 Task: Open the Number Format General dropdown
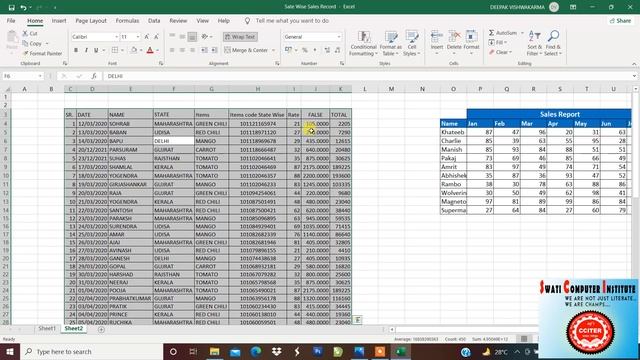click(339, 37)
